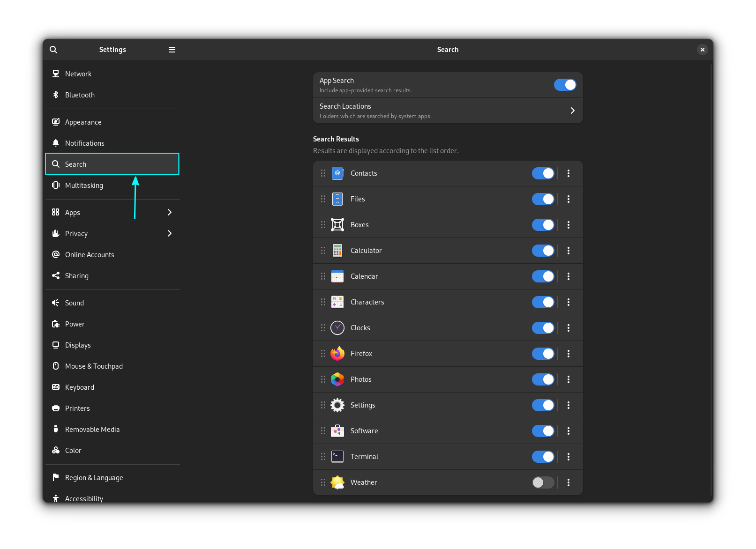The image size is (756, 549).
Task: Click the drag handle beside Boxes
Action: coord(323,225)
